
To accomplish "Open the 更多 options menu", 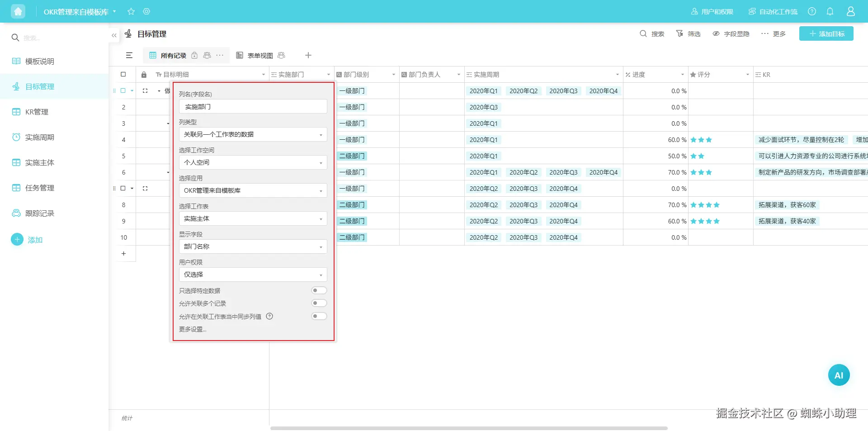I will click(774, 34).
